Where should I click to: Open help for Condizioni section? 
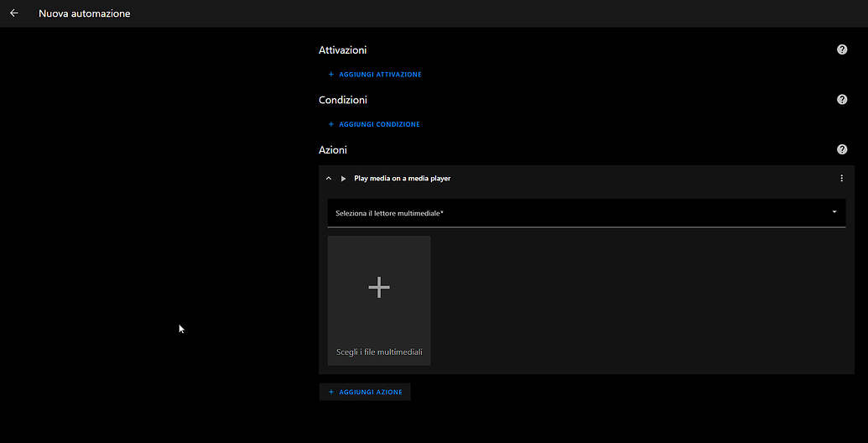842,100
